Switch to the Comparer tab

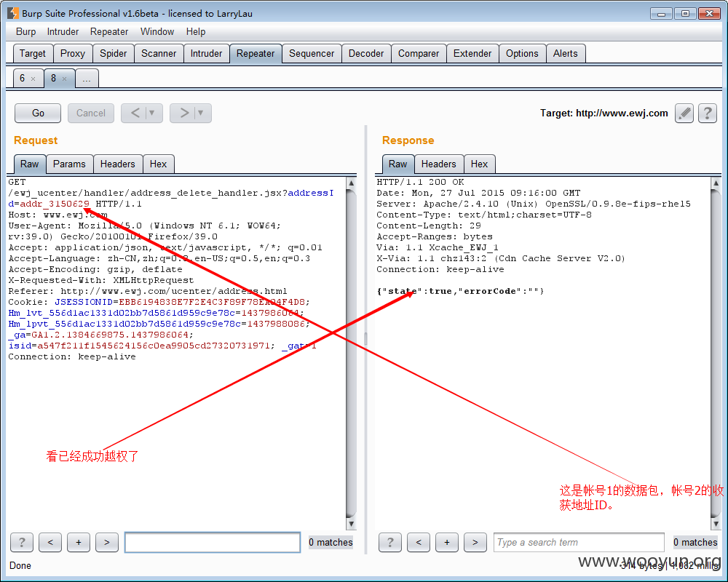(419, 53)
